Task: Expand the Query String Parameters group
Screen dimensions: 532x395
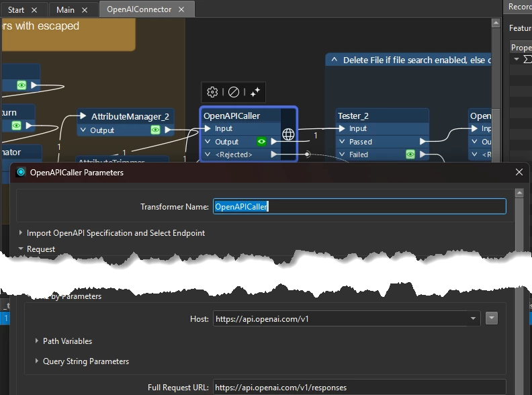Action: click(37, 361)
